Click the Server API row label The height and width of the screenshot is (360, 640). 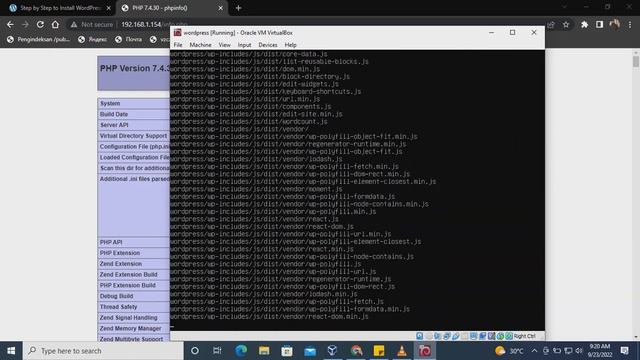click(114, 125)
